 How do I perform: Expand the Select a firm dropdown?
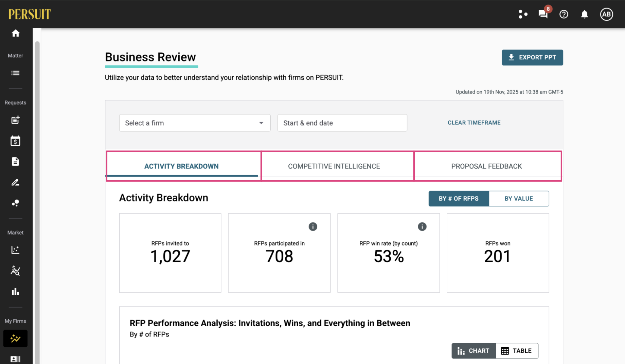[x=195, y=123]
